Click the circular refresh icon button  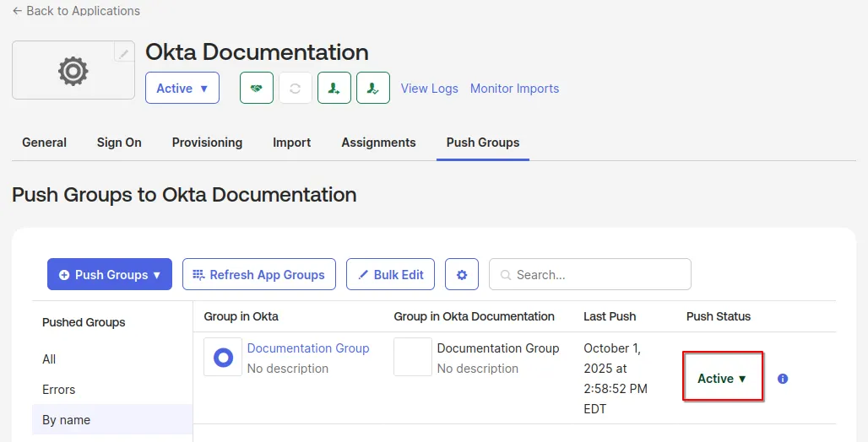(295, 88)
